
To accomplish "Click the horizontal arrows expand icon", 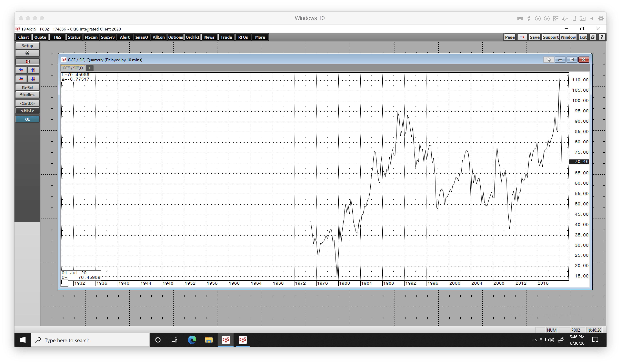I will click(21, 70).
